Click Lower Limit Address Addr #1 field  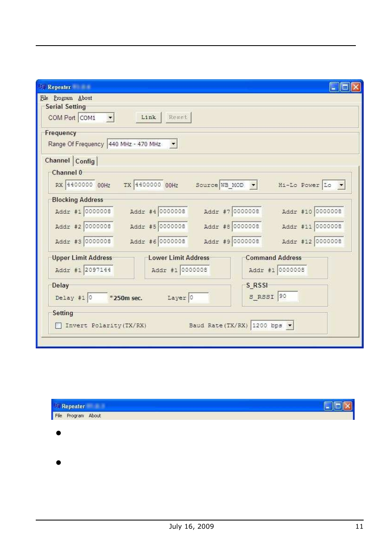[x=195, y=270]
